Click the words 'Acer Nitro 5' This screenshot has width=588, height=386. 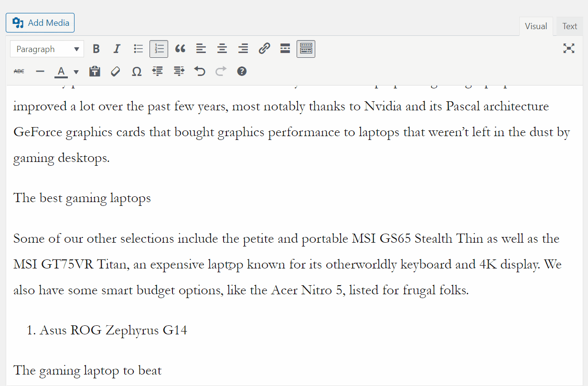tap(307, 289)
